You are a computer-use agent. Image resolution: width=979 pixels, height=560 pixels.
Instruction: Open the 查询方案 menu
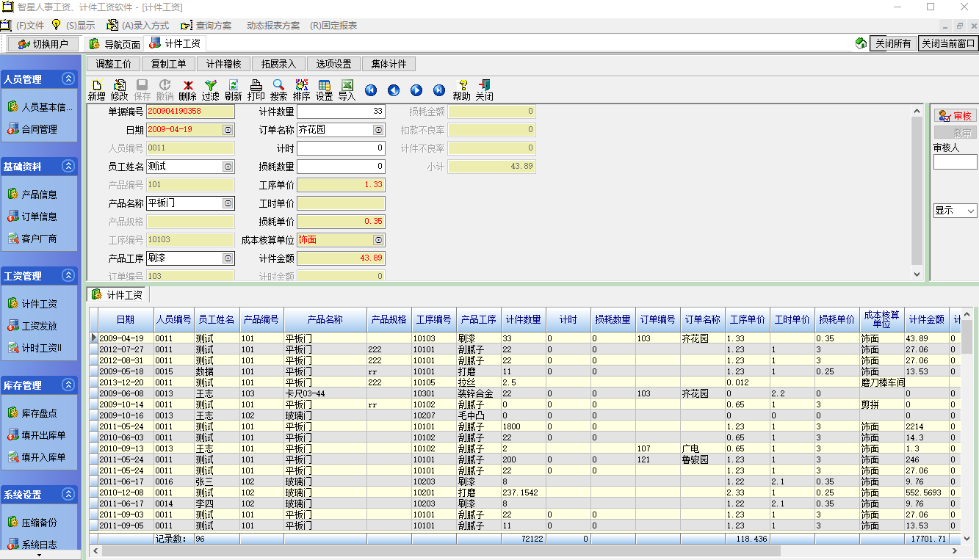click(214, 25)
